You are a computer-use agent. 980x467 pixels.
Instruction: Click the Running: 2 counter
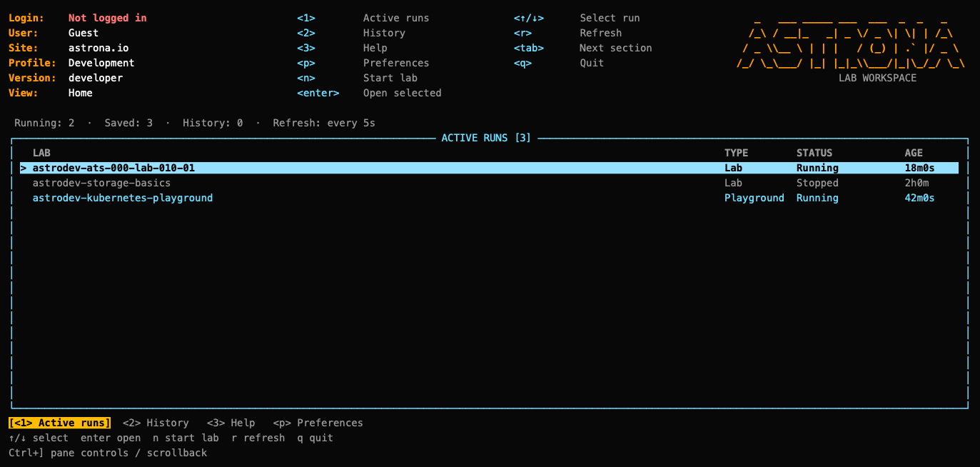coord(44,123)
